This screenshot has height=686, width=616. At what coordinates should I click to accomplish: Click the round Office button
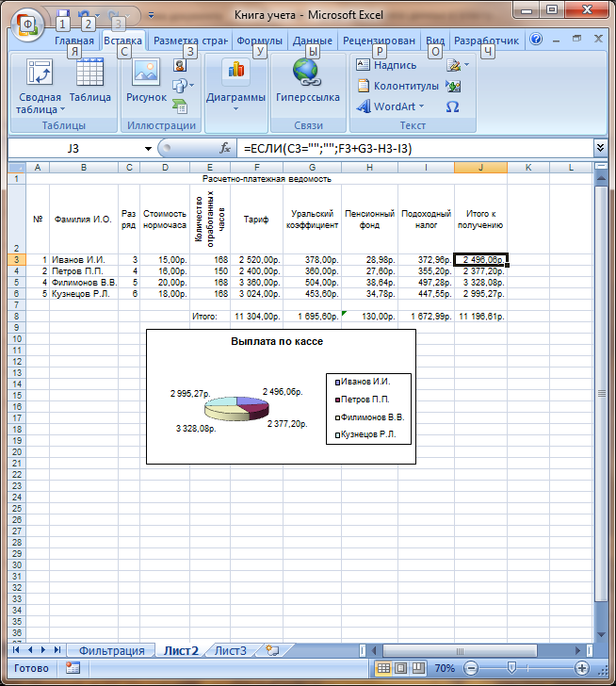[x=27, y=24]
